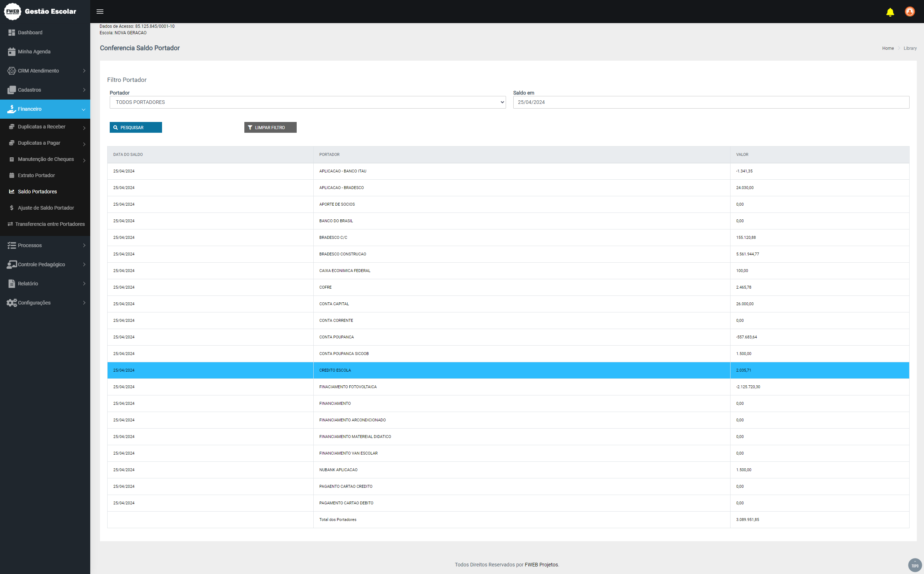Image resolution: width=924 pixels, height=574 pixels.
Task: Click the hamburger menu icon
Action: (x=100, y=12)
